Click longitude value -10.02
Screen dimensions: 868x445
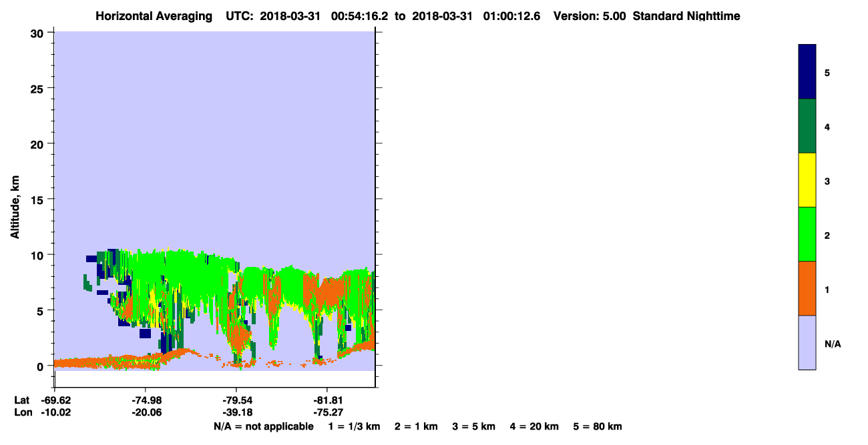point(55,412)
